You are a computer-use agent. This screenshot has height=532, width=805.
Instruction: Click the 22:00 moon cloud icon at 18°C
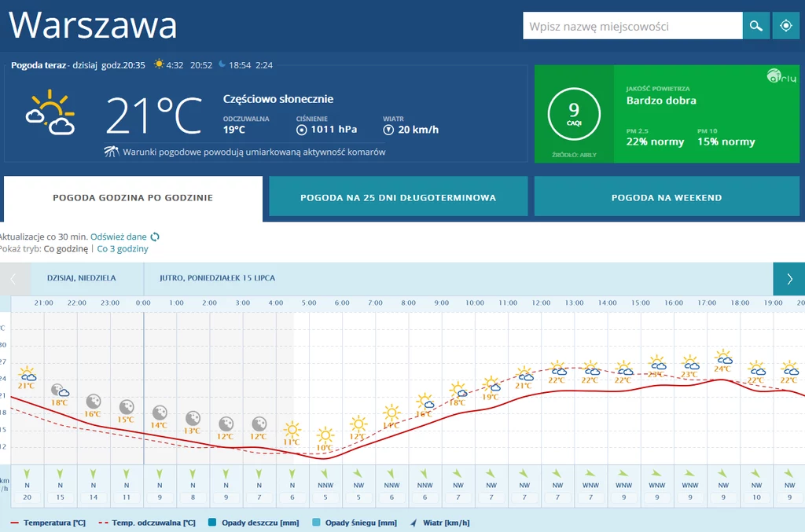coord(60,391)
